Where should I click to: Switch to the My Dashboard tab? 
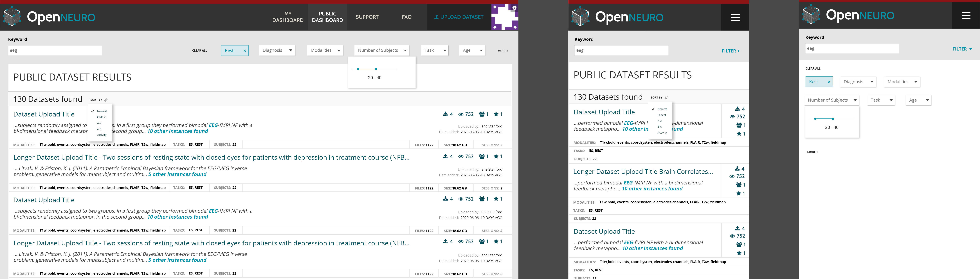pyautogui.click(x=288, y=17)
